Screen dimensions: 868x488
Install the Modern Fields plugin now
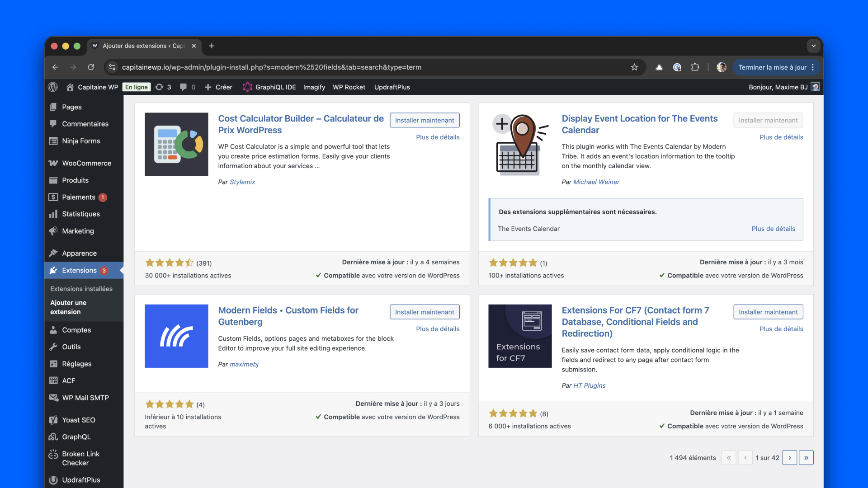425,312
